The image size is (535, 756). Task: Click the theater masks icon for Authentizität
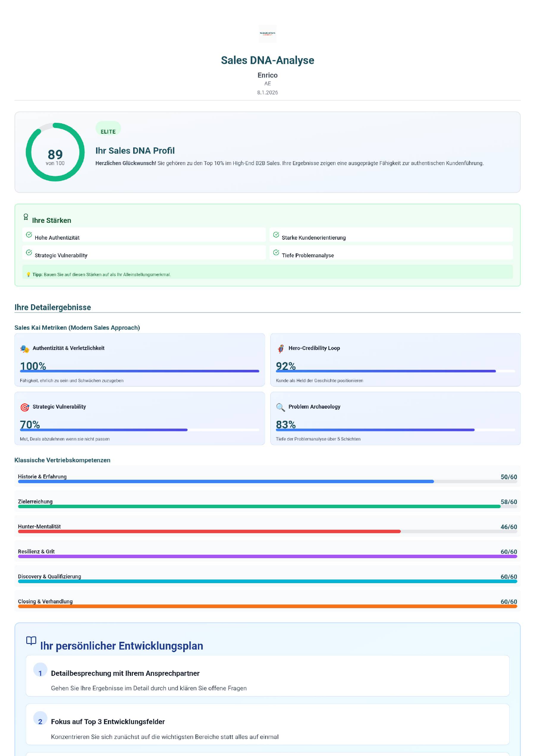[x=25, y=349]
